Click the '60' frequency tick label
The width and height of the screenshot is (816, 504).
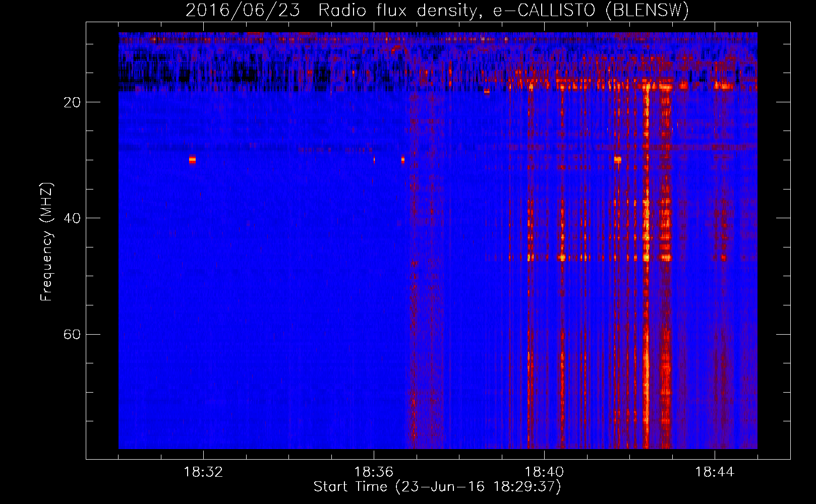pyautogui.click(x=72, y=334)
